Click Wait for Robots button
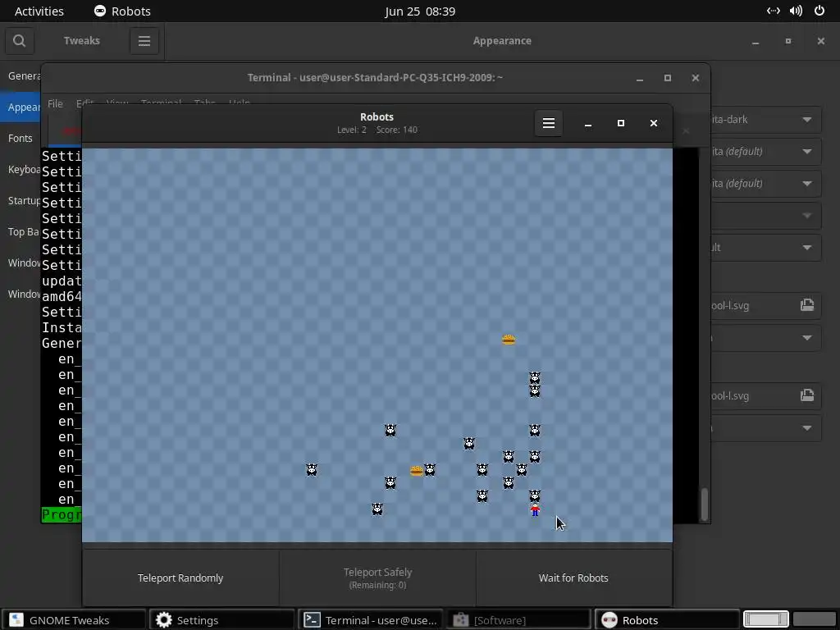This screenshot has width=840, height=630. pyautogui.click(x=573, y=578)
